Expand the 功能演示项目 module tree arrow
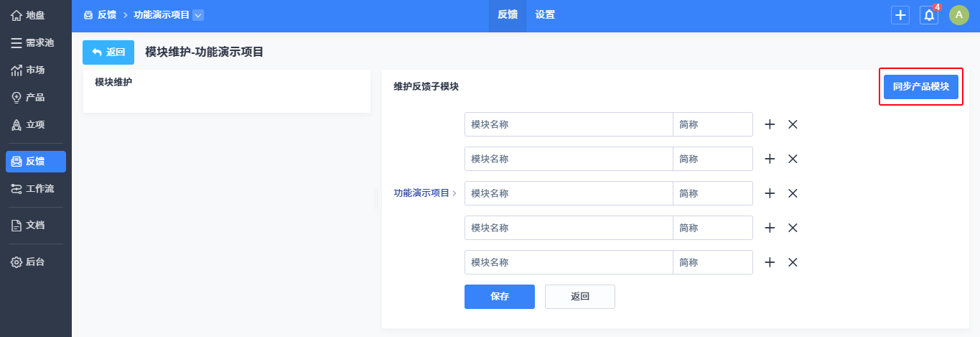The width and height of the screenshot is (980, 337). (x=454, y=193)
